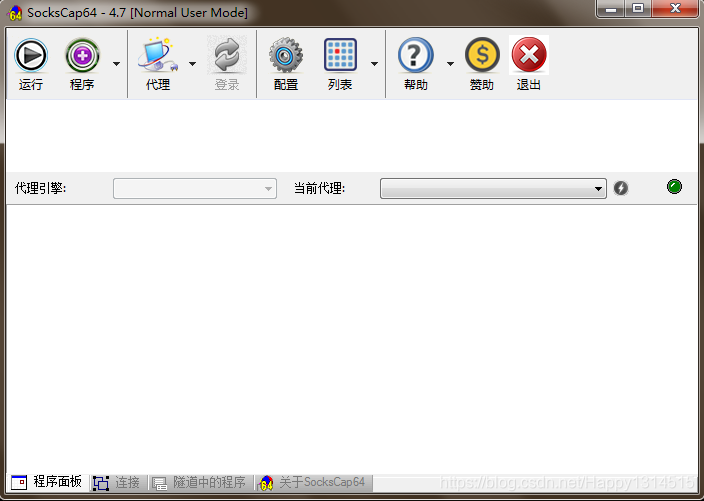
Task: Open the 代理 (Proxy) toolbar icon
Action: 158,56
